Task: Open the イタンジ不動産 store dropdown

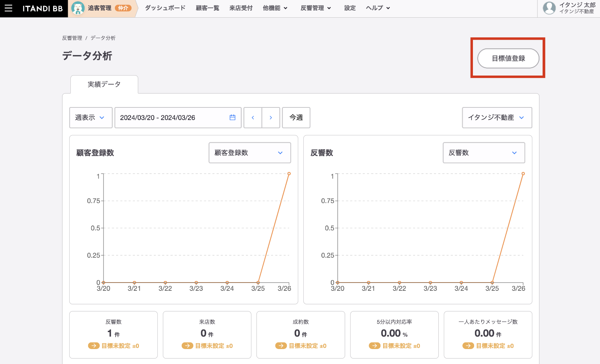Action: click(497, 118)
